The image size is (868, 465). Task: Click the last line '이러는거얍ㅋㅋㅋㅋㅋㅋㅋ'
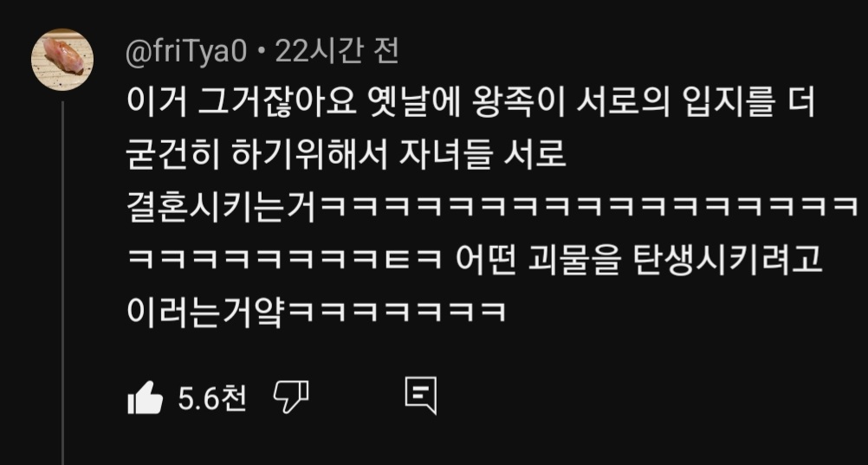pos(317,311)
